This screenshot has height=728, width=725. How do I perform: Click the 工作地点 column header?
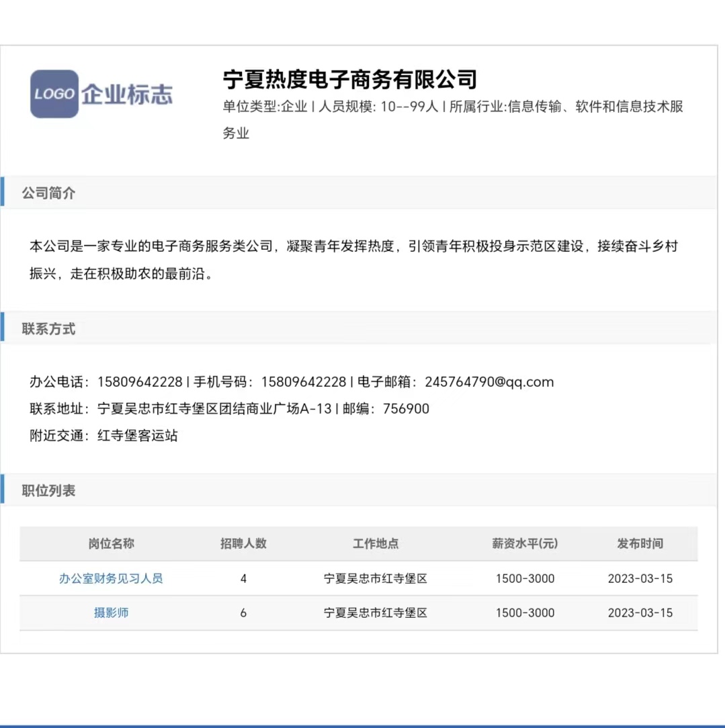(376, 543)
